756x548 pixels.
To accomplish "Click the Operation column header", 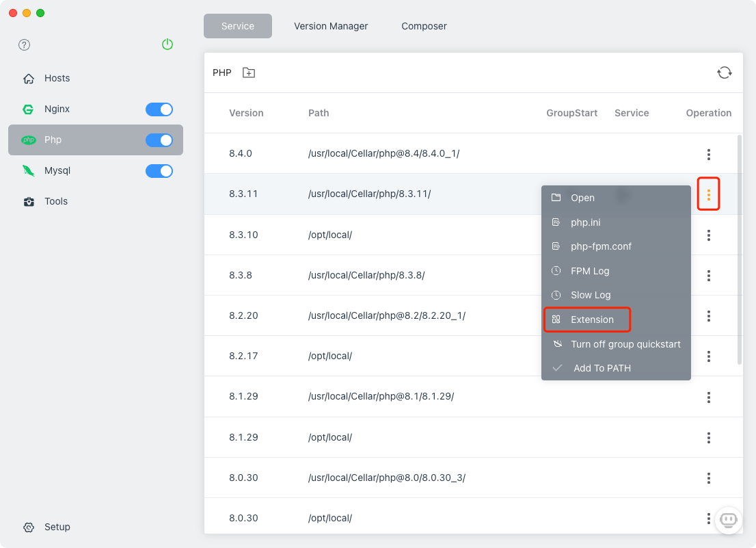I will [708, 113].
